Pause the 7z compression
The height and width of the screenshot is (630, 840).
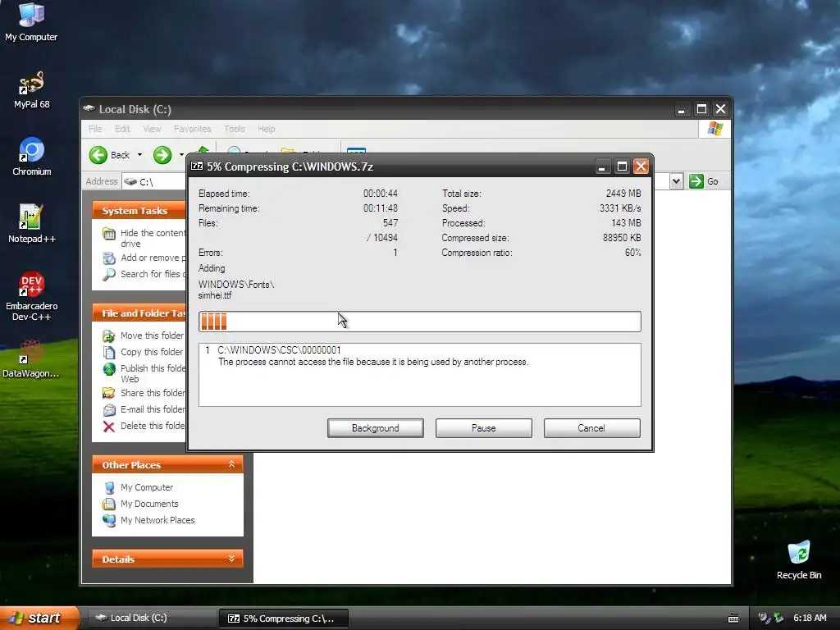(x=483, y=428)
